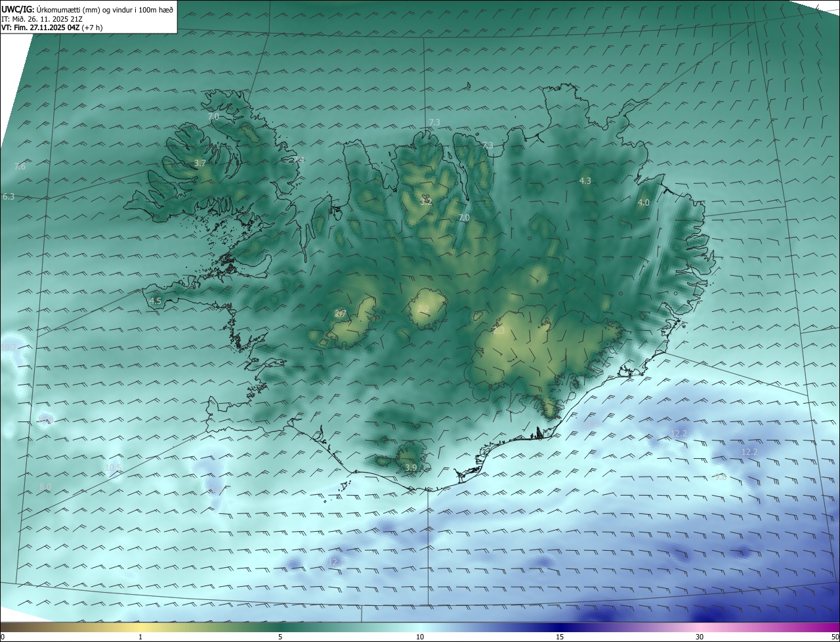840x642 pixels.
Task: Click the colorbar tick label 0
Action: click(3, 637)
